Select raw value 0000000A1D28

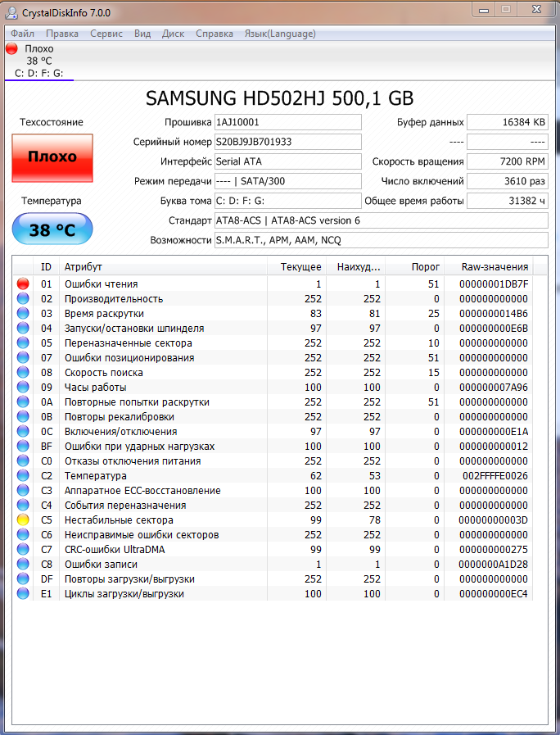[x=493, y=565]
